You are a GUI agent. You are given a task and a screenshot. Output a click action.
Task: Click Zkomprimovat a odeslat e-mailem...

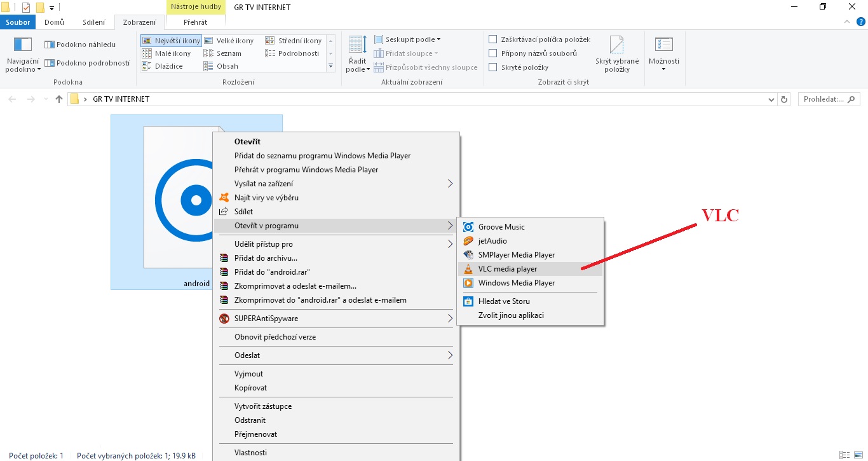(x=336, y=286)
